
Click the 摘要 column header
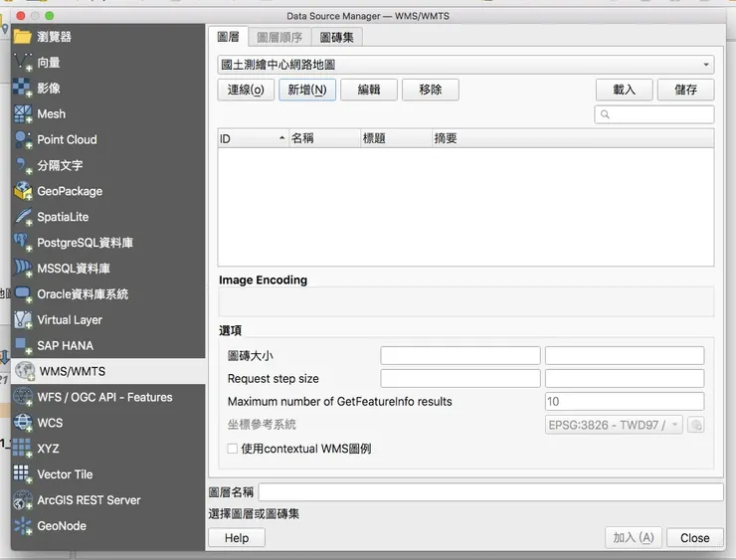coord(573,138)
